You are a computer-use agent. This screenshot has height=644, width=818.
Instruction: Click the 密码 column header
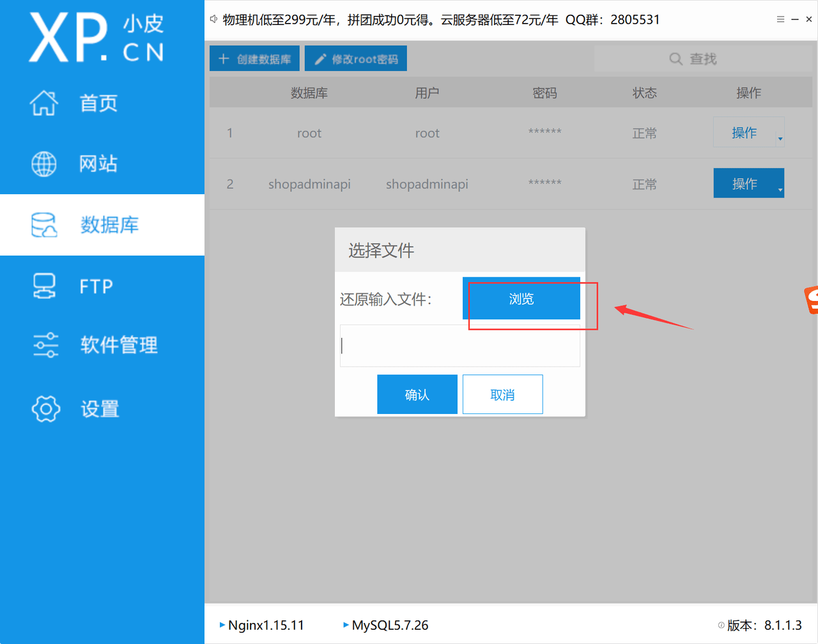(x=544, y=93)
